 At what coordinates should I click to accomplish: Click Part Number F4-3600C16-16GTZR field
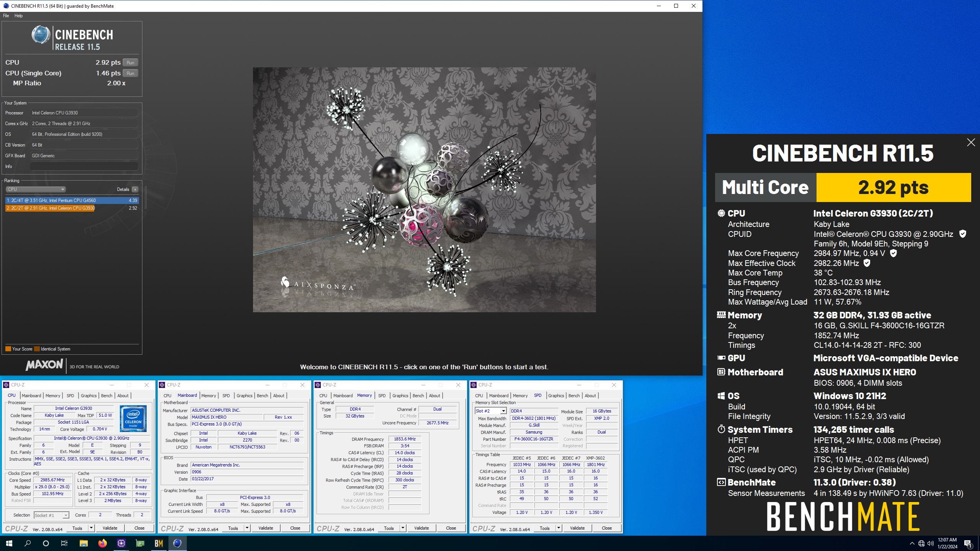534,439
